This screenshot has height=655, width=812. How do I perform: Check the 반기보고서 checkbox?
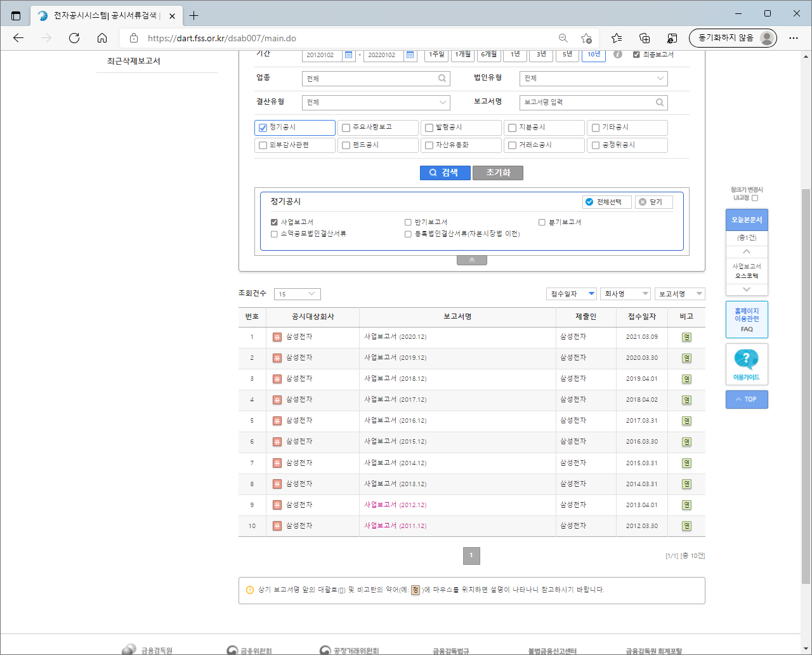(x=408, y=222)
